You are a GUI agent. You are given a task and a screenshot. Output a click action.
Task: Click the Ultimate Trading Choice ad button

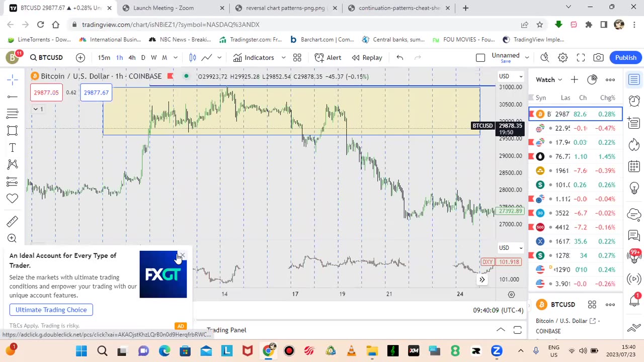click(x=51, y=310)
